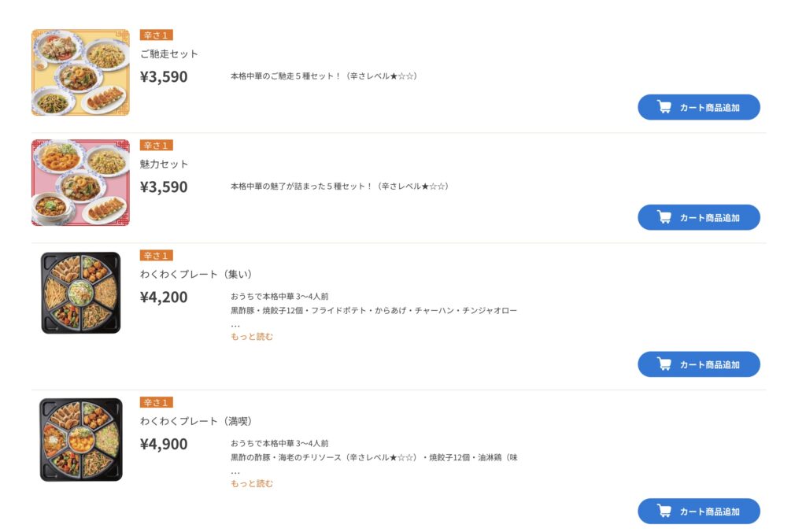Image resolution: width=806 pixels, height=532 pixels.
Task: Click the 辛さ1 tag on 魅力セット
Action: click(156, 146)
